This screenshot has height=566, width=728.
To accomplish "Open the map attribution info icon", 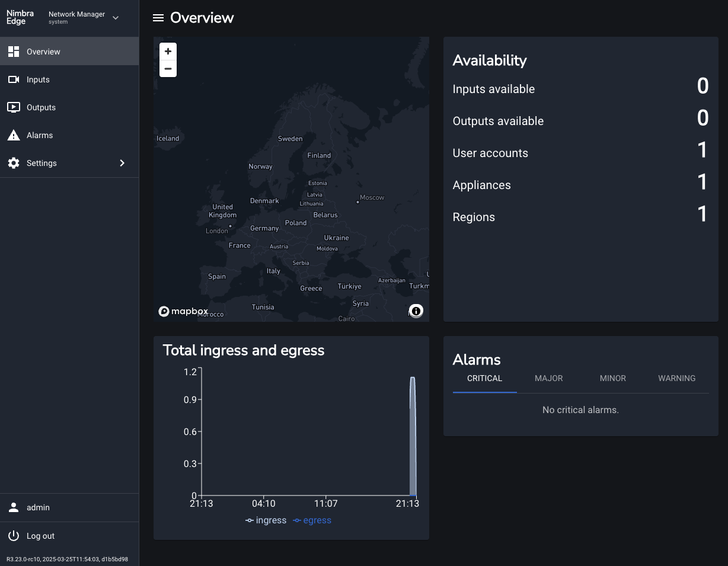I will tap(416, 311).
